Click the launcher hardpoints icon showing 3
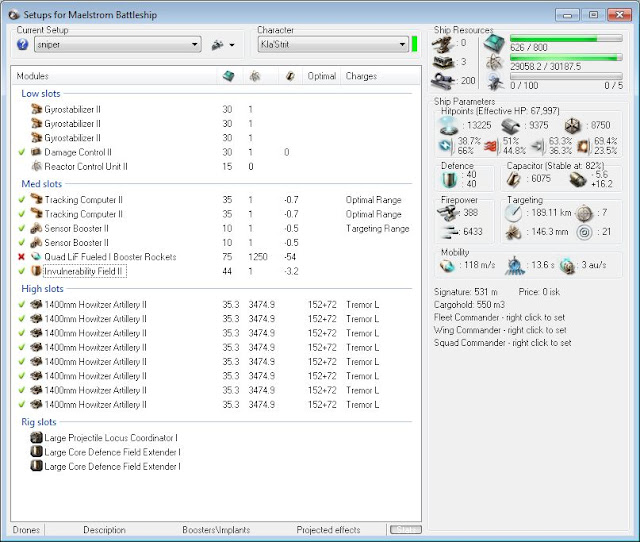 click(x=443, y=62)
